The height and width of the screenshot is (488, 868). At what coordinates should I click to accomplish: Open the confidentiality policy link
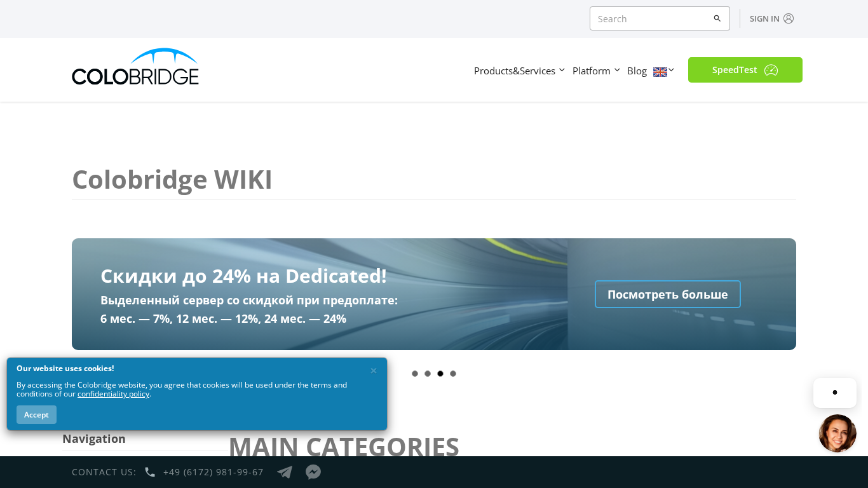[113, 394]
